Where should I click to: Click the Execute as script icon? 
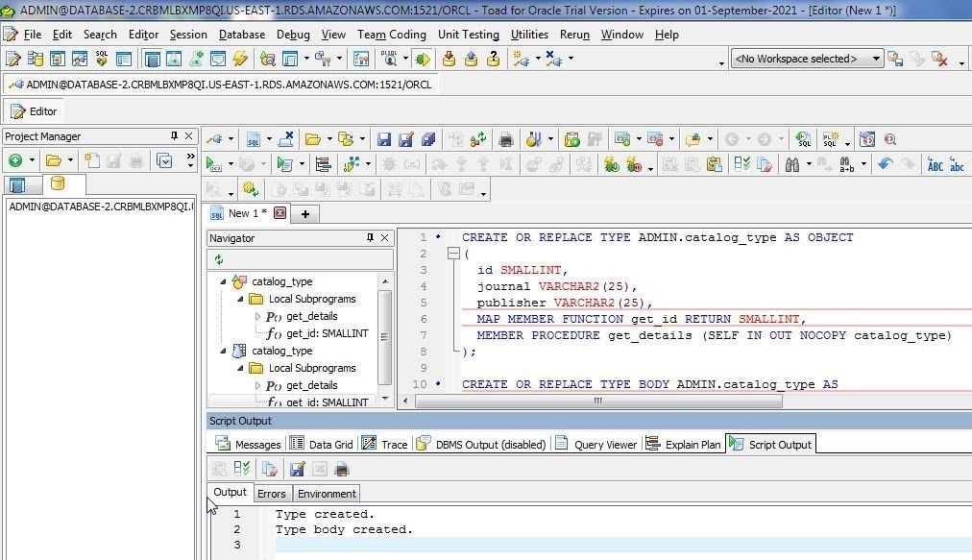[285, 164]
